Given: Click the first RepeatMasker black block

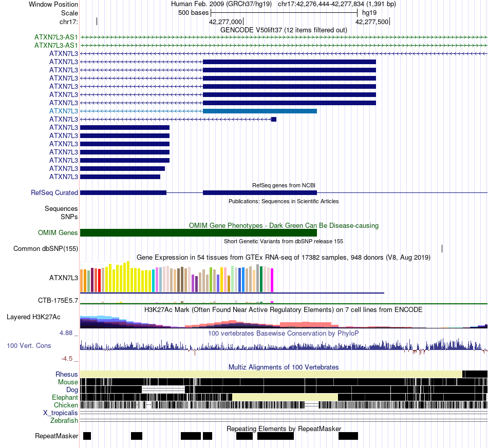Looking at the screenshot, I should coord(87,436).
